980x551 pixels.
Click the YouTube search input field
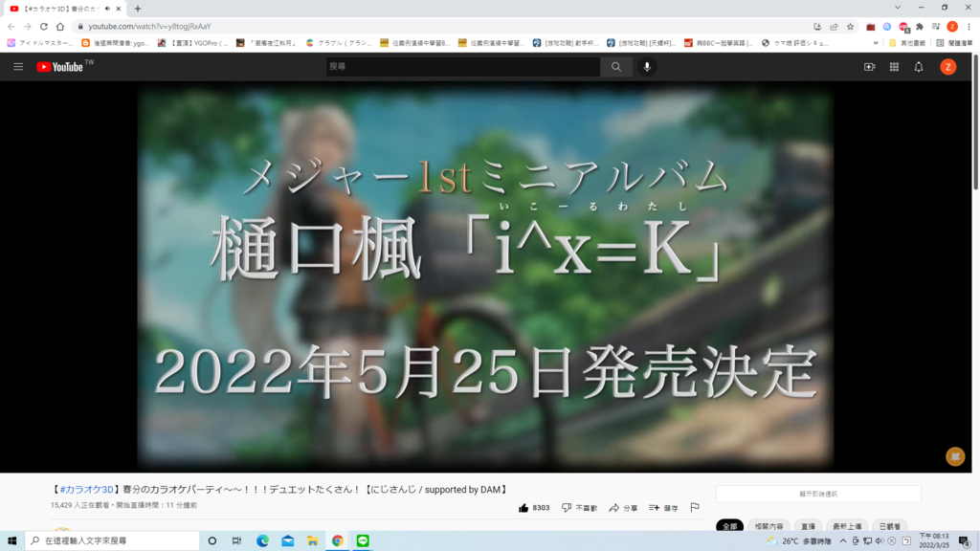pyautogui.click(x=463, y=67)
